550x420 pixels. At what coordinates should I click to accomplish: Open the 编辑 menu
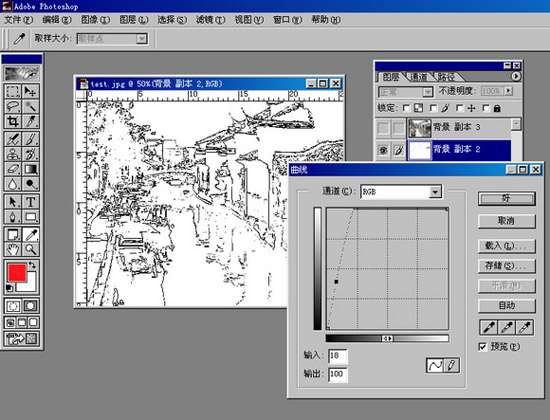[56, 20]
